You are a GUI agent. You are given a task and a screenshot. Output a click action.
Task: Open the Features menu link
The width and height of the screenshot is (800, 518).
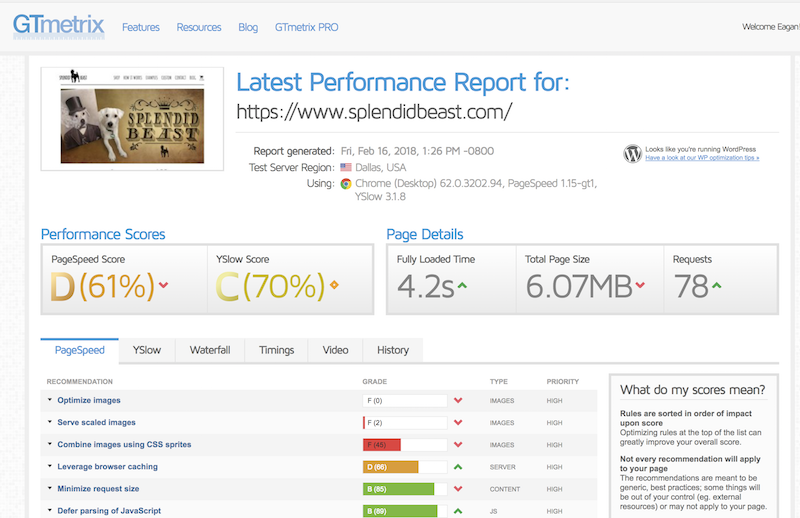click(x=141, y=28)
